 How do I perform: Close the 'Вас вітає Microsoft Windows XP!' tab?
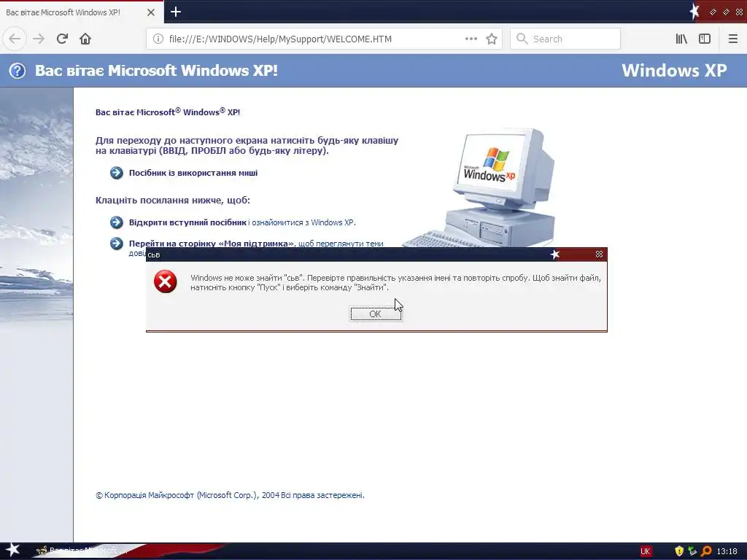(x=151, y=12)
